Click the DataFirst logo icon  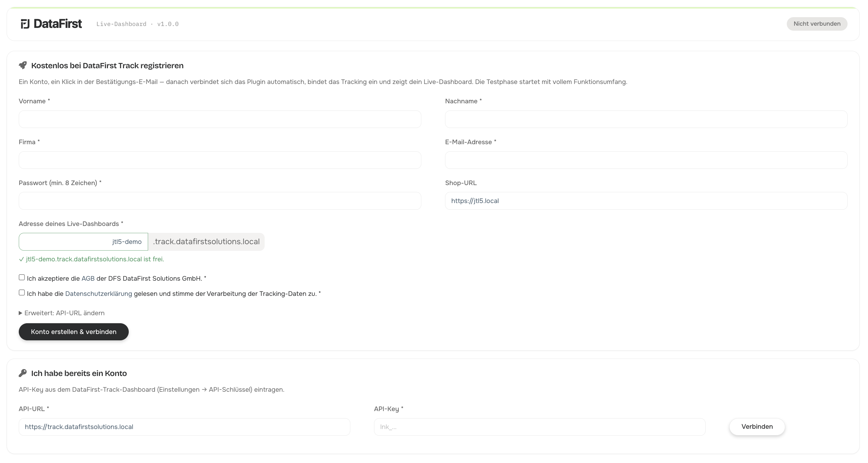click(x=25, y=24)
